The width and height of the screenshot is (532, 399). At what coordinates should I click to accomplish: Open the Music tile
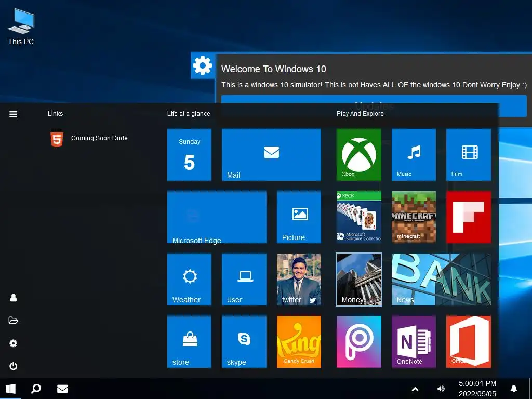[414, 155]
